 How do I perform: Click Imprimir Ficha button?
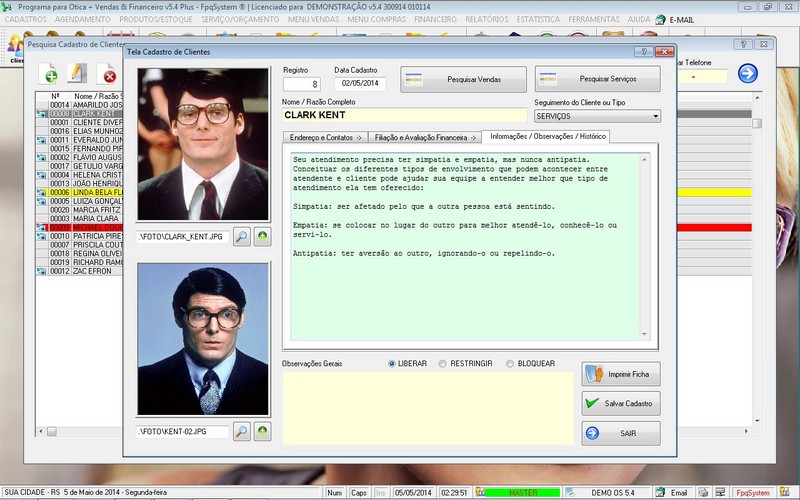click(621, 374)
